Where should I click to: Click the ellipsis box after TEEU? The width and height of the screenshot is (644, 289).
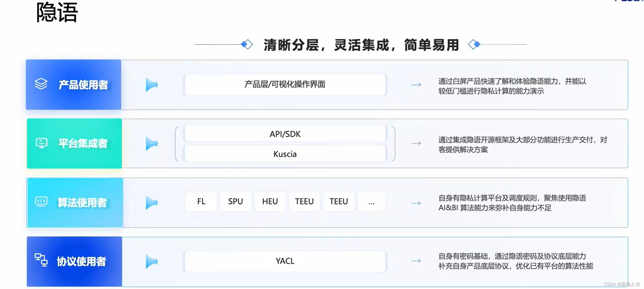pos(371,201)
